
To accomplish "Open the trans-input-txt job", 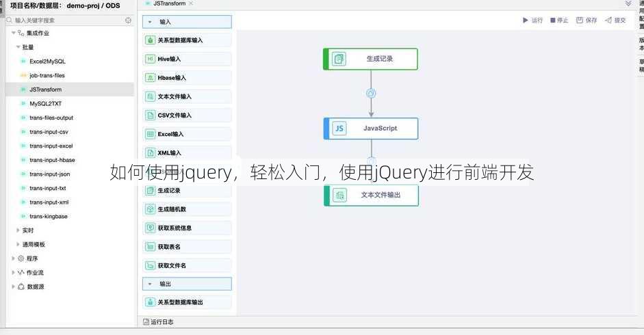I will [48, 188].
